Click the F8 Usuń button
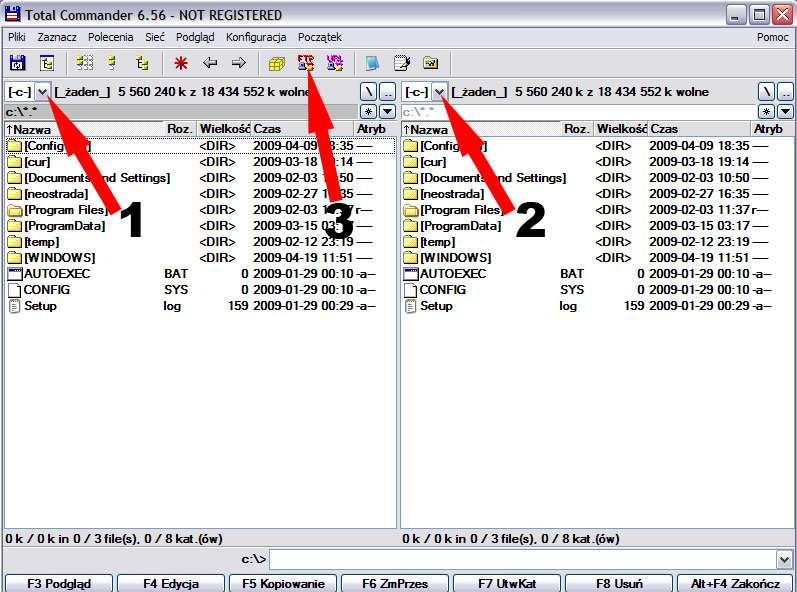Viewport: 797px width, 592px height. point(619,583)
